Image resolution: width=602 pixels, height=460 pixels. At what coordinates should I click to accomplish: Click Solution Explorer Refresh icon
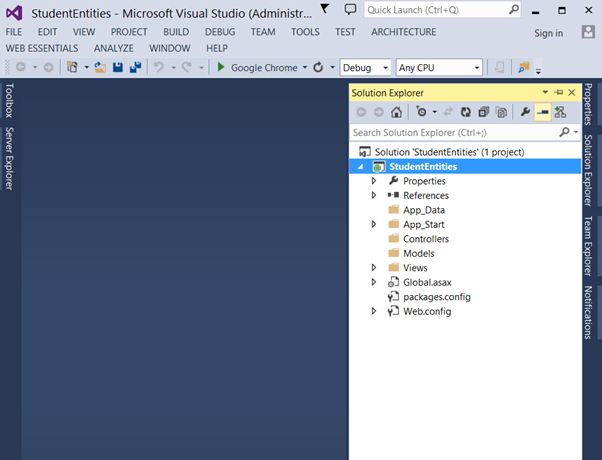coord(466,112)
